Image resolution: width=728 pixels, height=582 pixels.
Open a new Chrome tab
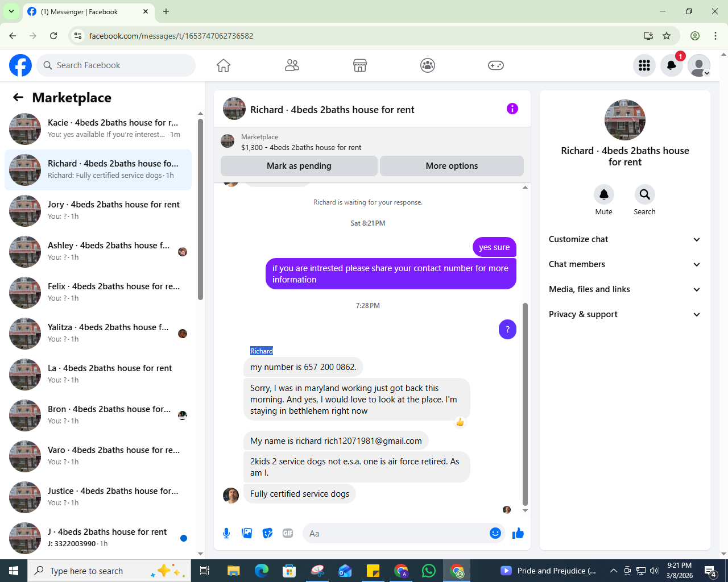166,11
